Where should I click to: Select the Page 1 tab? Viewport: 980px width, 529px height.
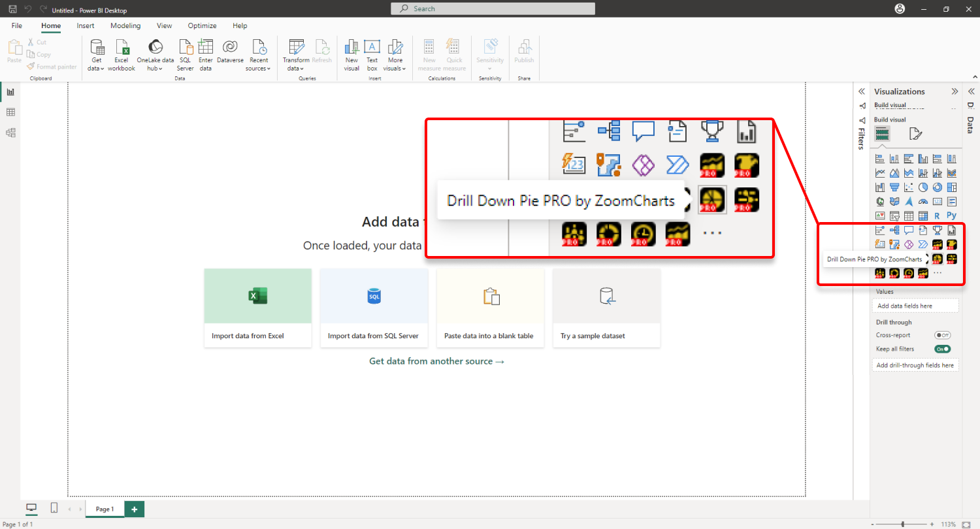coord(105,509)
